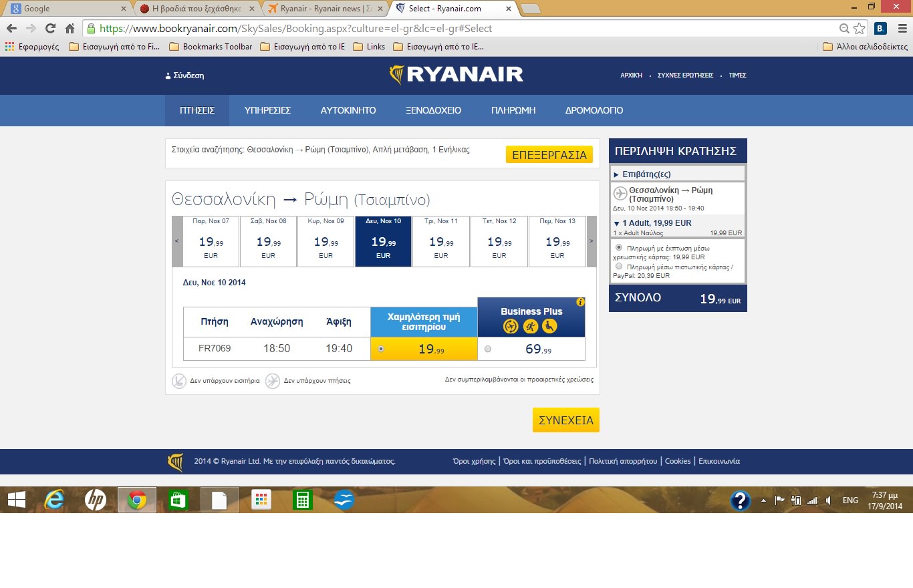This screenshot has width=913, height=588.
Task: Click the Ryanair harp logo in footer
Action: [x=176, y=462]
